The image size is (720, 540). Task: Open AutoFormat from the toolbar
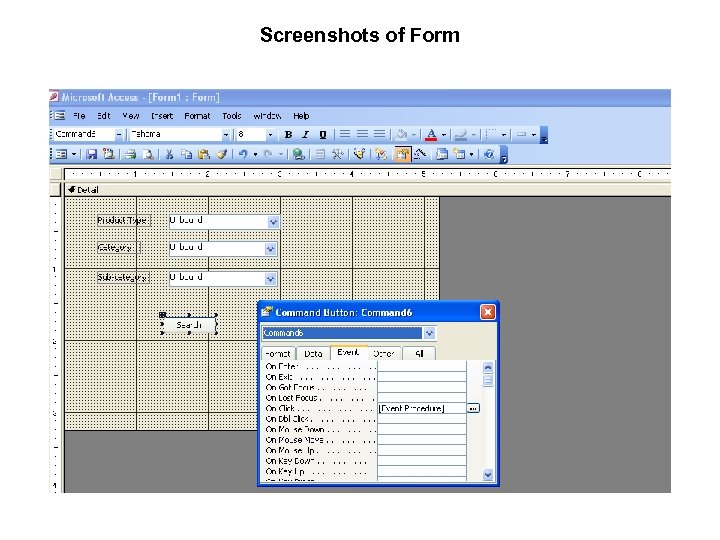(360, 154)
